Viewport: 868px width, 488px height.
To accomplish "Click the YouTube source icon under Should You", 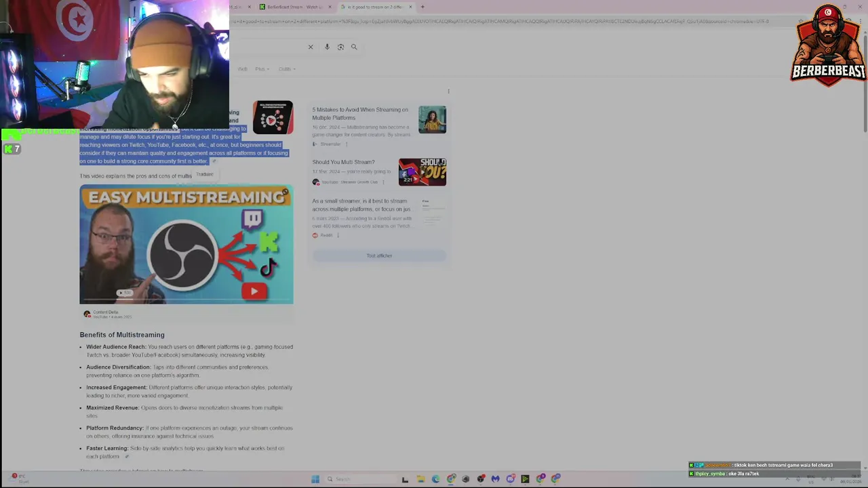I will tap(315, 182).
